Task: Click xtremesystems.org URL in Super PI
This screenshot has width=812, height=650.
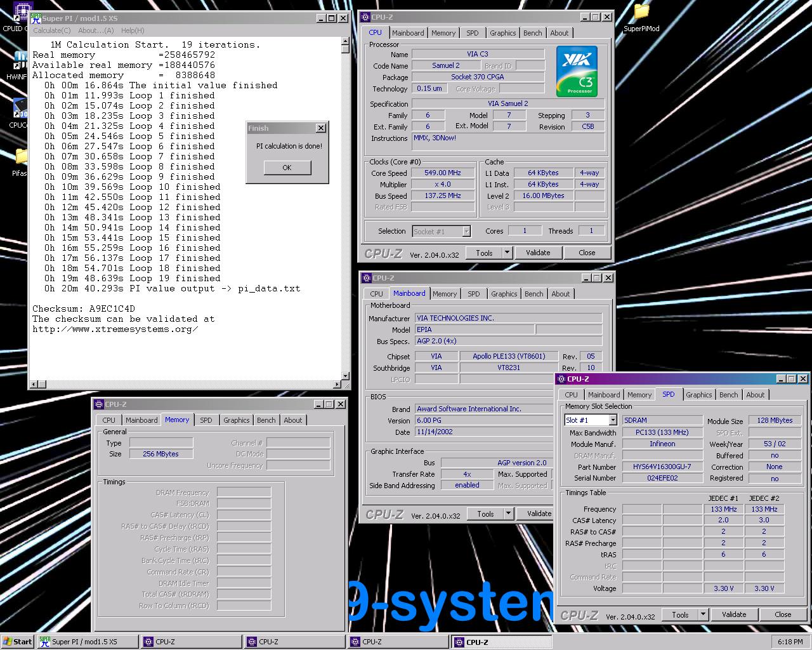Action: coord(115,329)
